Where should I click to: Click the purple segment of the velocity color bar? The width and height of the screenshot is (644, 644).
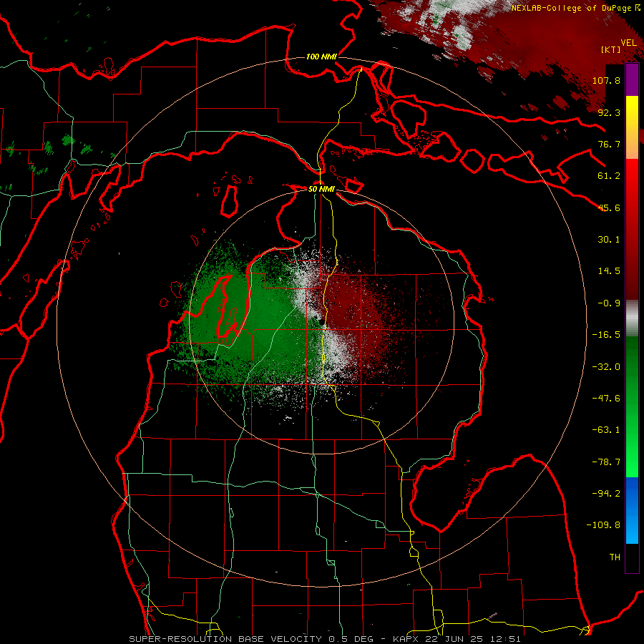(632, 79)
